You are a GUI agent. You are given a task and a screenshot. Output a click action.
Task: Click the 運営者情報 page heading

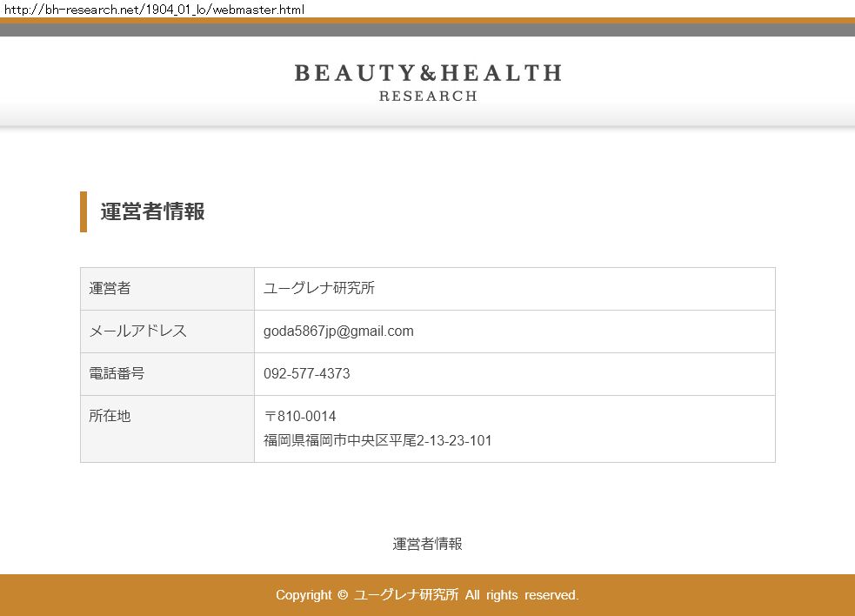[x=152, y=211]
